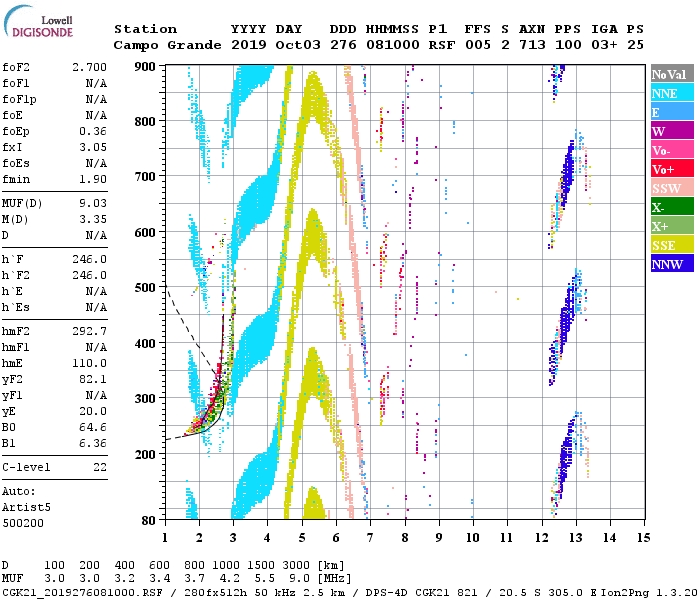Screen dimensions: 700x600
Task: Click the foEp value 0.36
Action: click(x=93, y=131)
